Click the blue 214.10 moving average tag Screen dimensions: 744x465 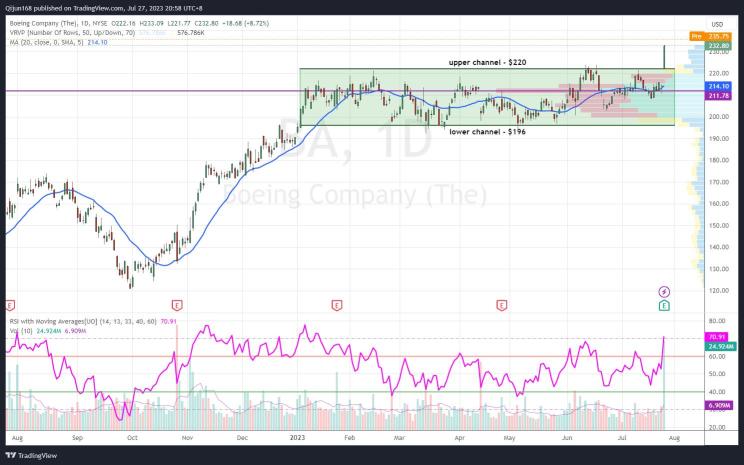718,86
